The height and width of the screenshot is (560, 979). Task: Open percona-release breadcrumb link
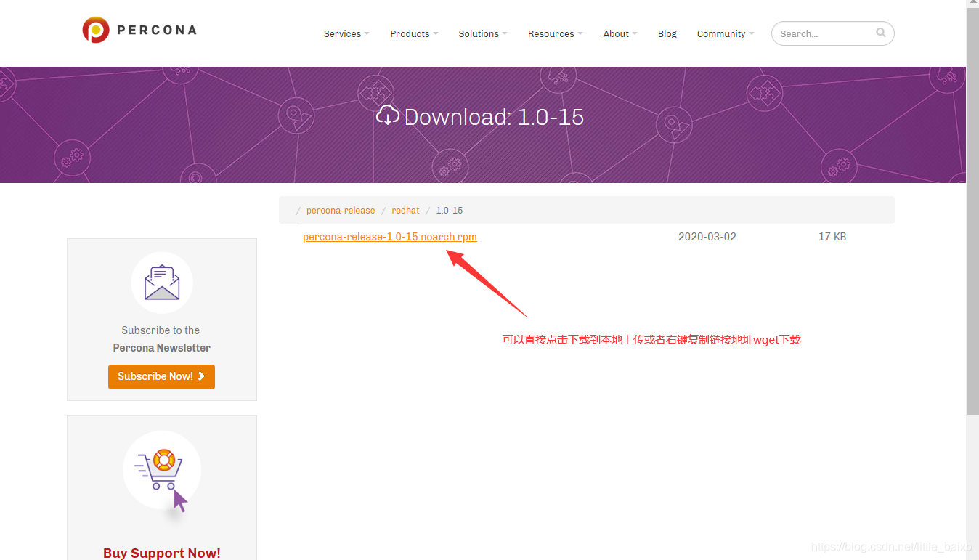[341, 211]
